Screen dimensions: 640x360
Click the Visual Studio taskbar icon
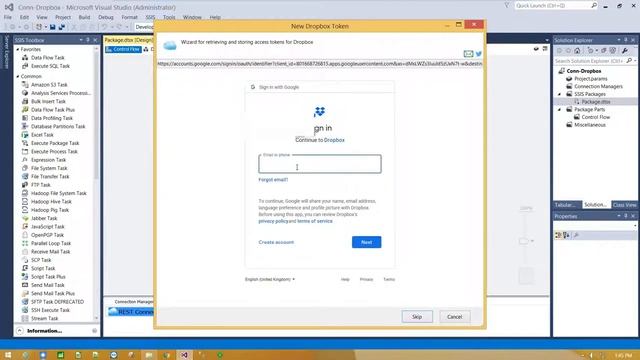(184, 355)
